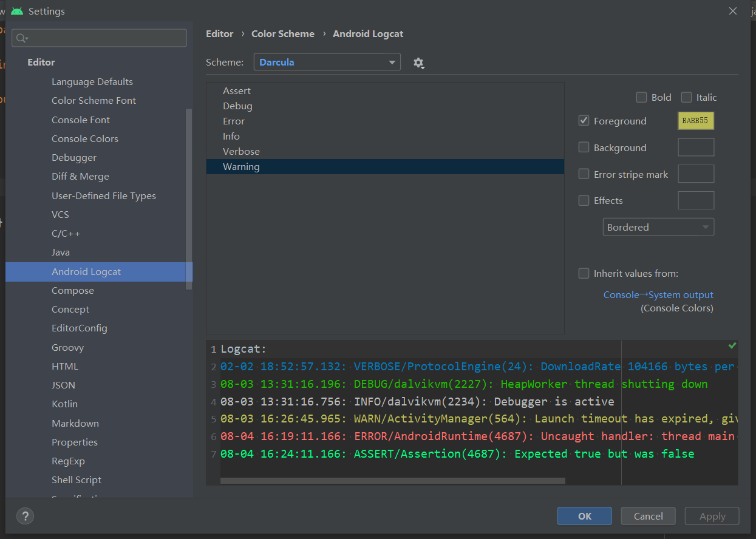Screen dimensions: 756x539
Task: Open Color Scheme Font settings page
Action: click(x=94, y=100)
